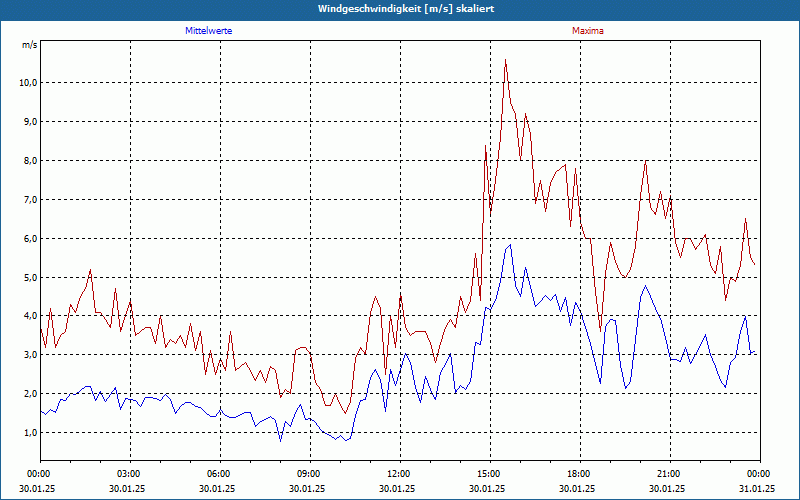Click the red Maxima legend label

click(588, 31)
